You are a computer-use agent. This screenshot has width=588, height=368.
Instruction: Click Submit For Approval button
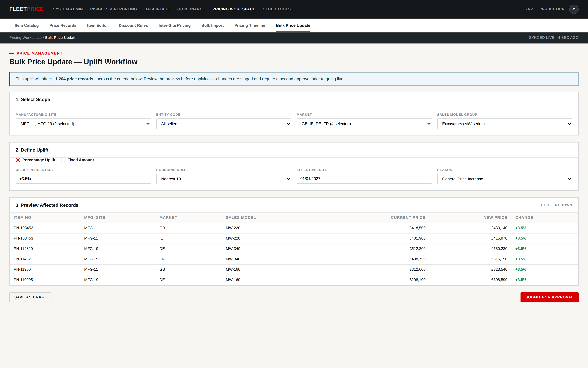(549, 297)
